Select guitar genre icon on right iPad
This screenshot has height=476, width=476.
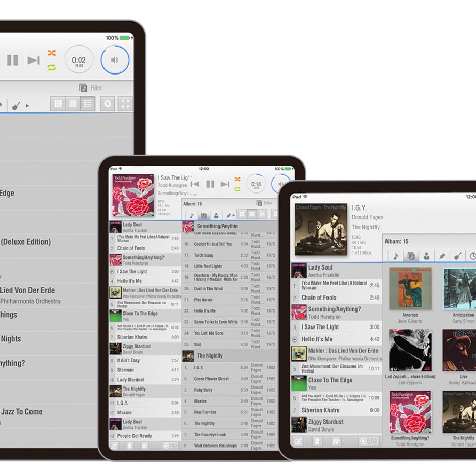(x=457, y=256)
